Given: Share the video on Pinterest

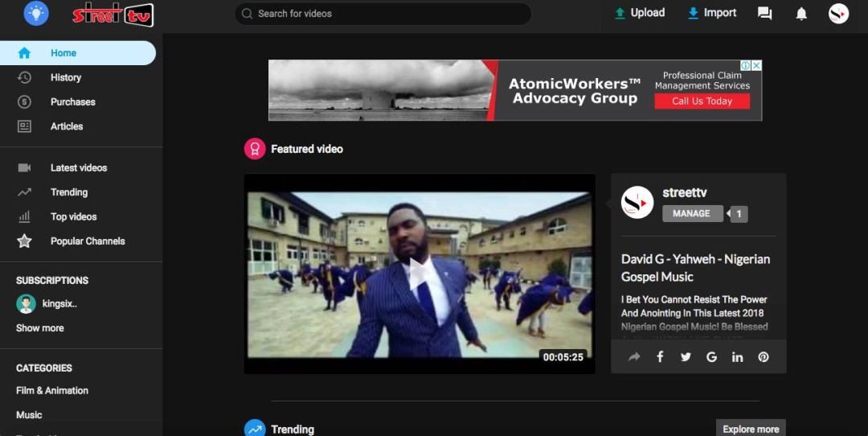Looking at the screenshot, I should [764, 357].
